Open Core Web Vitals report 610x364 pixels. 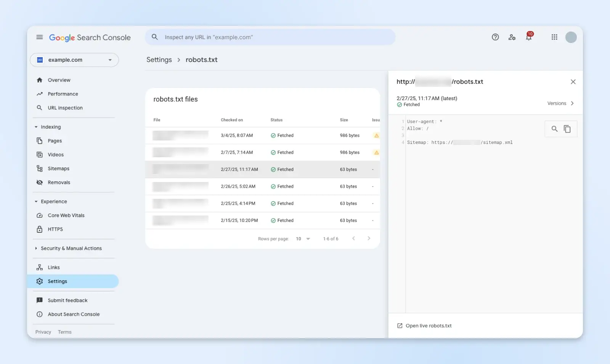point(66,216)
